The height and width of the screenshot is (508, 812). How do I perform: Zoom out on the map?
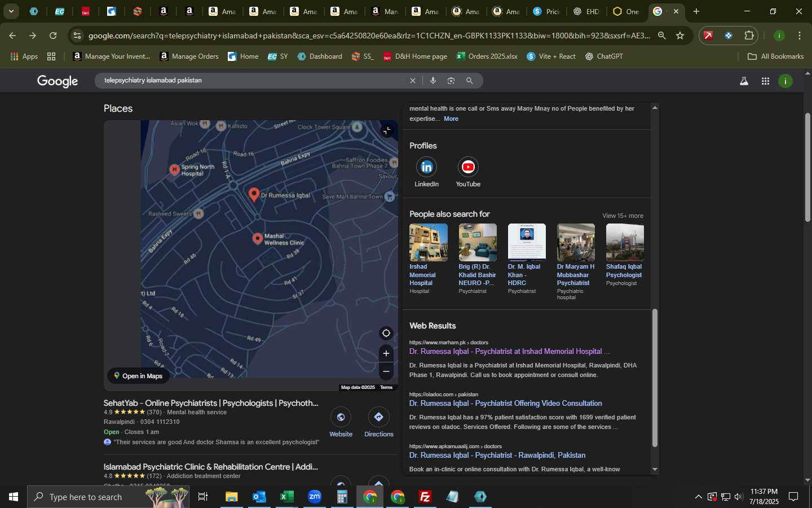[386, 371]
